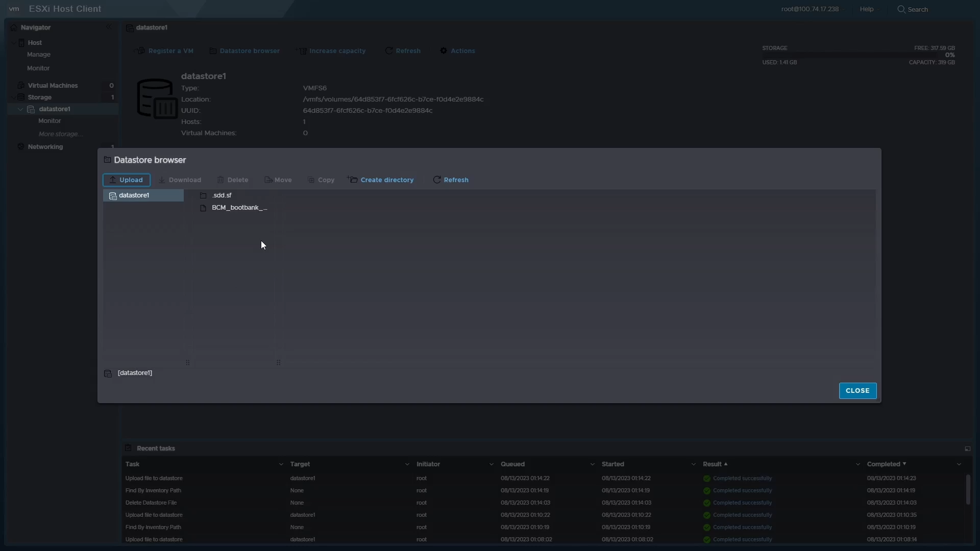Image resolution: width=980 pixels, height=551 pixels.
Task: Click the Create directory icon
Action: (x=352, y=179)
